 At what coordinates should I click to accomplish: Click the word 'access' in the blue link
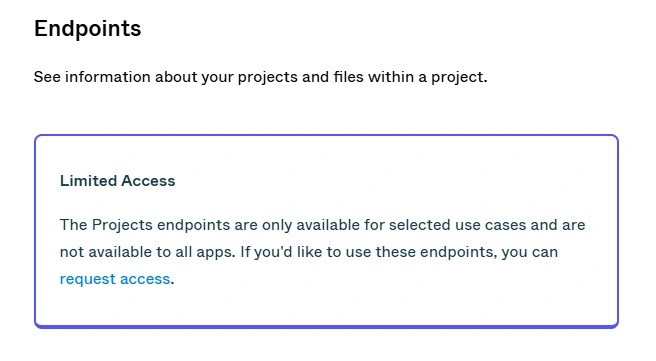click(145, 279)
